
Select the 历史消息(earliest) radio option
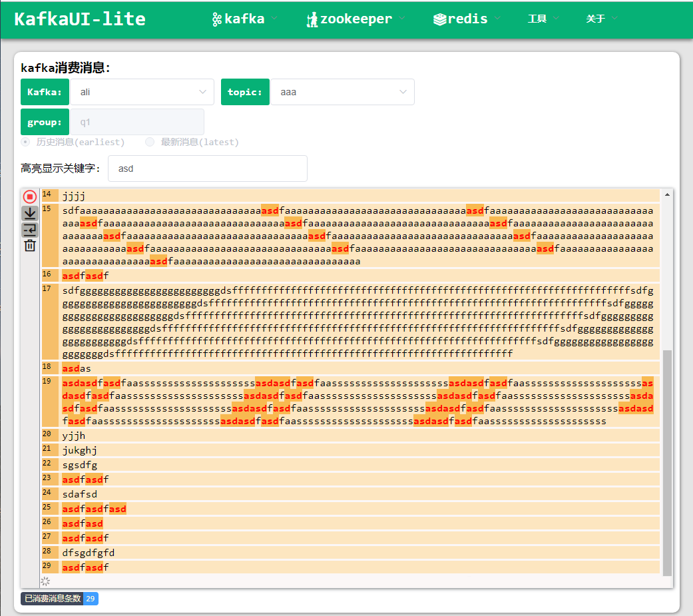point(25,142)
